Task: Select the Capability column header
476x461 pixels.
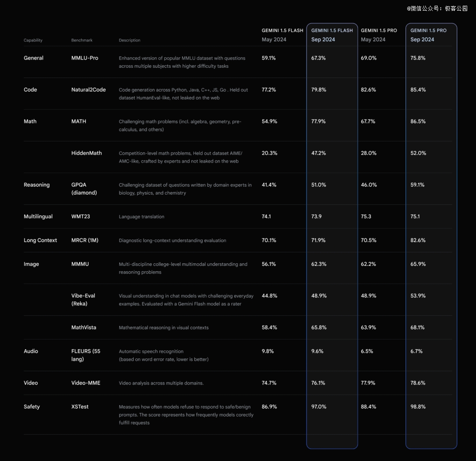Action: click(33, 41)
